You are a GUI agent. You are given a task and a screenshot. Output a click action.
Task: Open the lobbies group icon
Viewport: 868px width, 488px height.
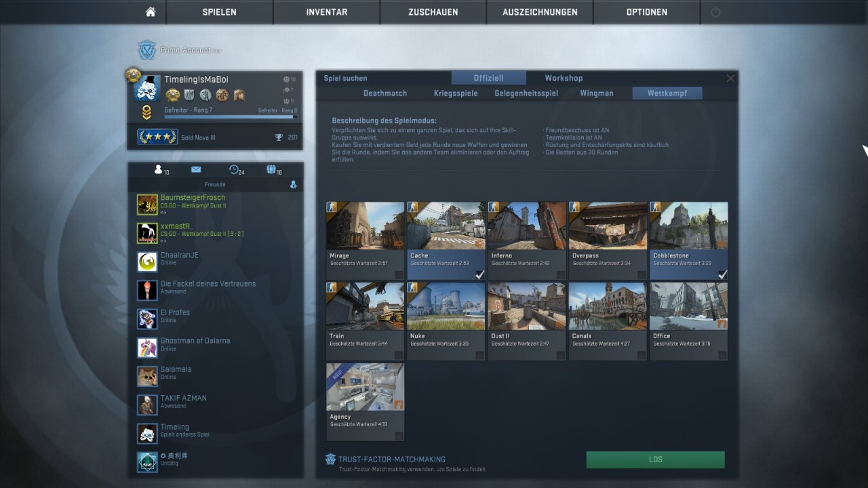(x=271, y=169)
